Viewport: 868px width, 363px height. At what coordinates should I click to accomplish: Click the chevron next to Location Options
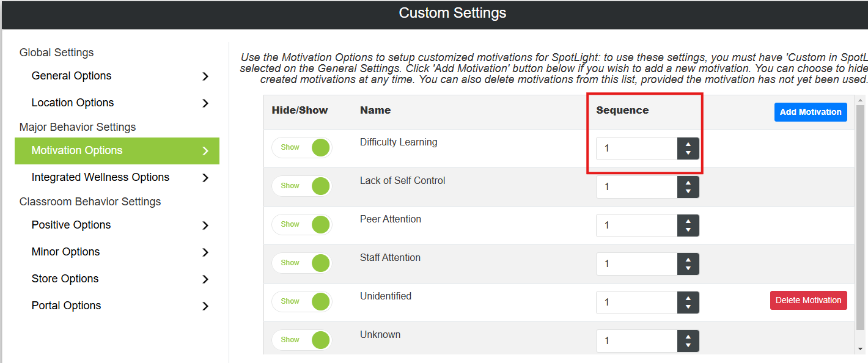[205, 103]
